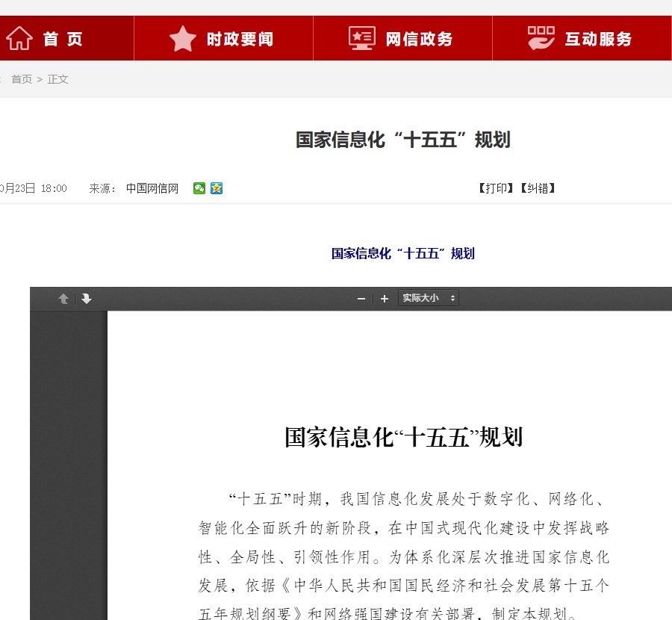Click the 【纠错】 error correction link

tap(538, 188)
